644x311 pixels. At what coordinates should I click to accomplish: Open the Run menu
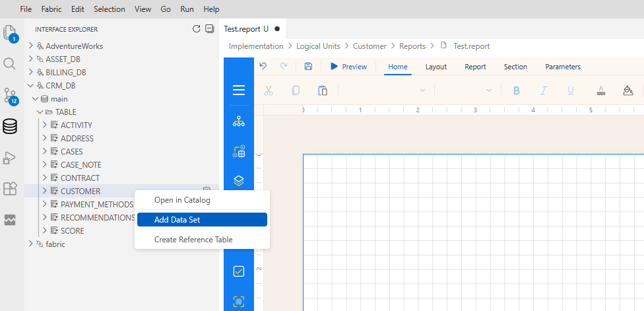point(187,9)
